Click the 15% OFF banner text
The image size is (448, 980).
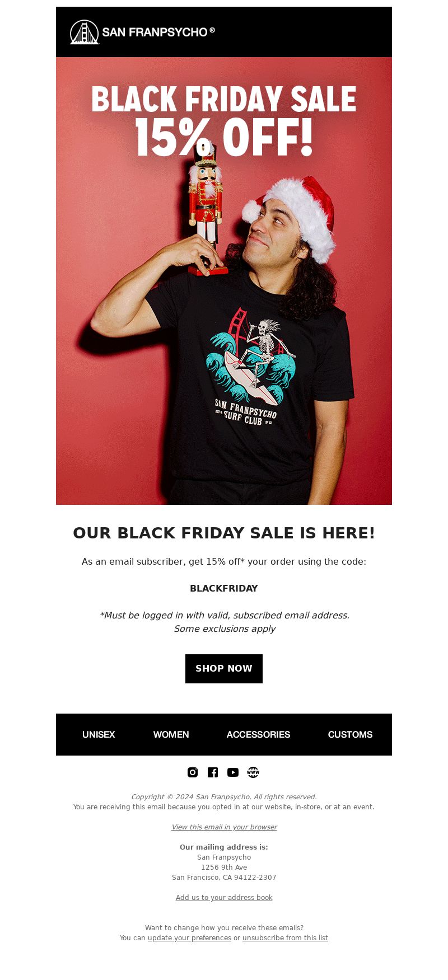[x=224, y=138]
